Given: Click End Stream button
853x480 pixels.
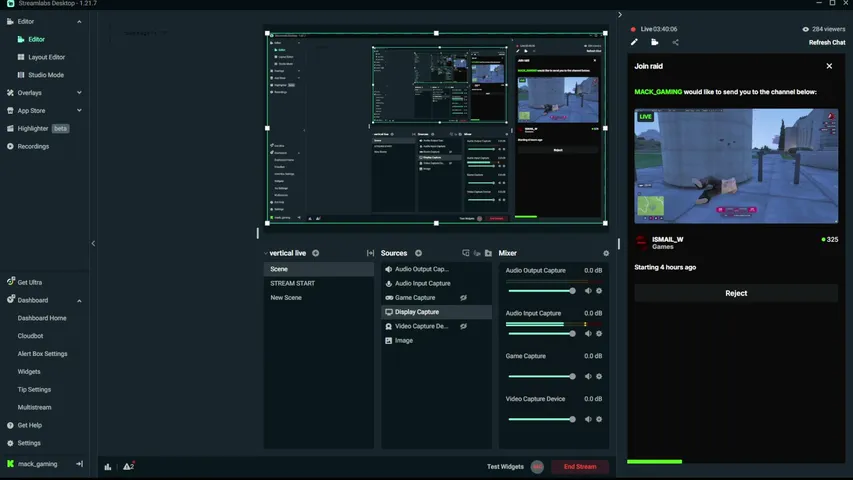Looking at the screenshot, I should 580,466.
